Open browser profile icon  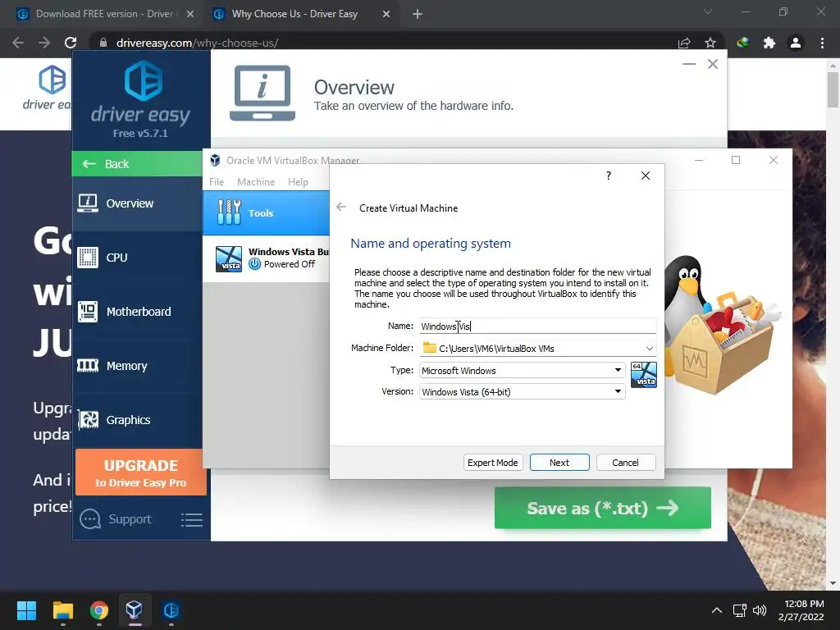click(x=796, y=43)
